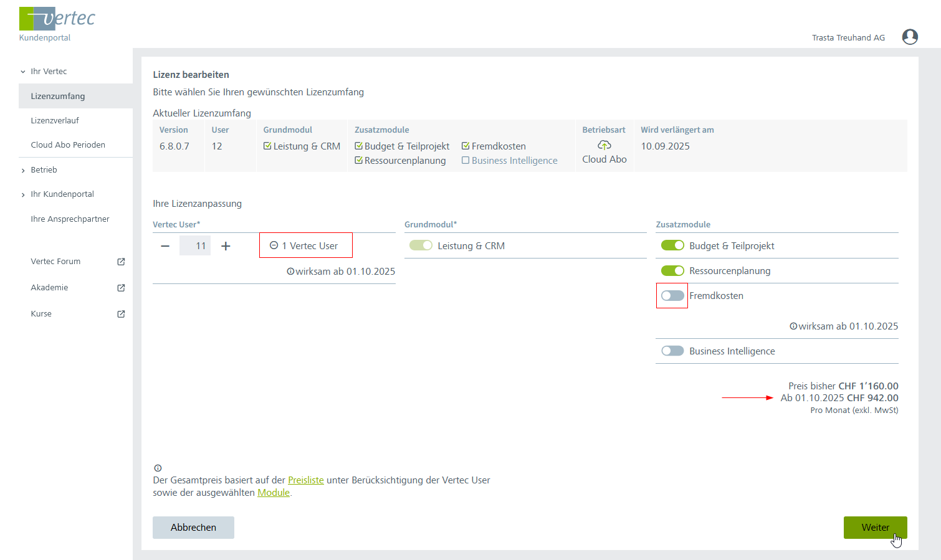Collapse the Ihr Vertec section chevron

coord(23,72)
